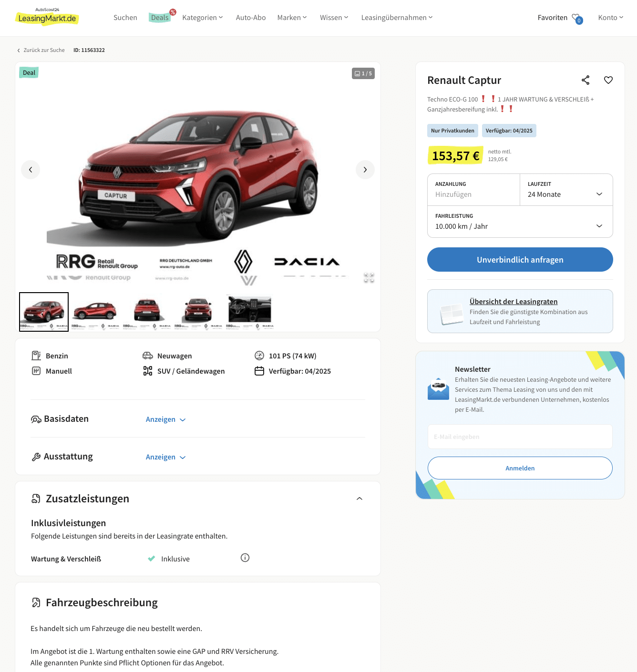Screen dimensions: 637x672
Task: Expand Basisdaten with Anzeigen
Action: pyautogui.click(x=165, y=419)
